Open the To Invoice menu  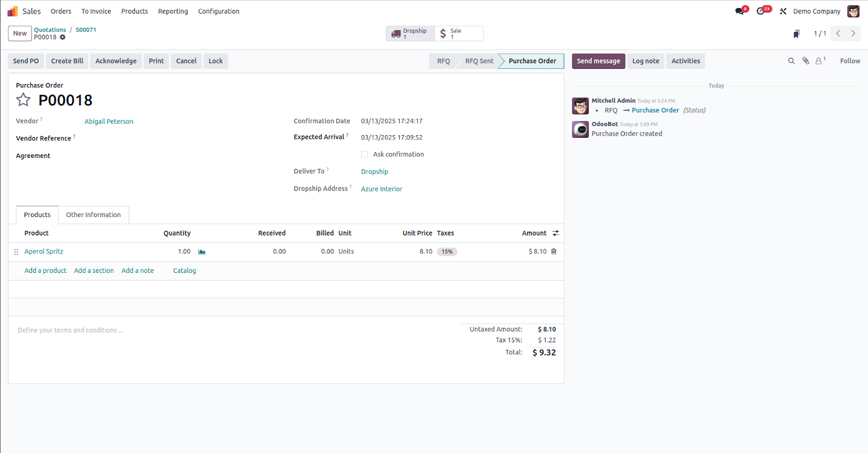(x=96, y=11)
